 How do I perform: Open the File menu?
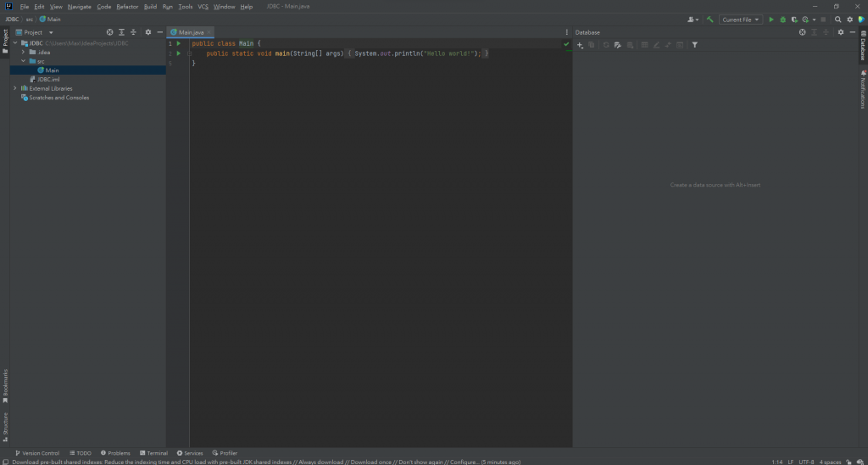[25, 7]
